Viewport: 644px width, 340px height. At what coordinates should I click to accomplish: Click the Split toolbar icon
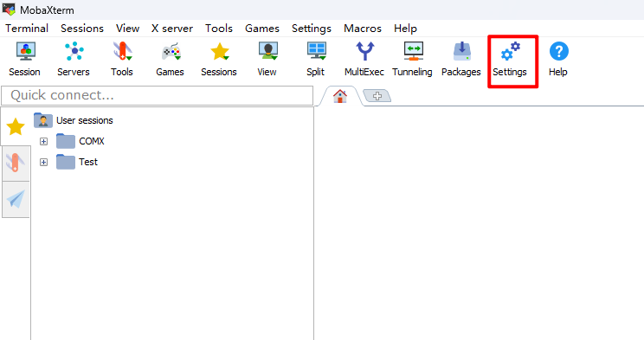(316, 60)
